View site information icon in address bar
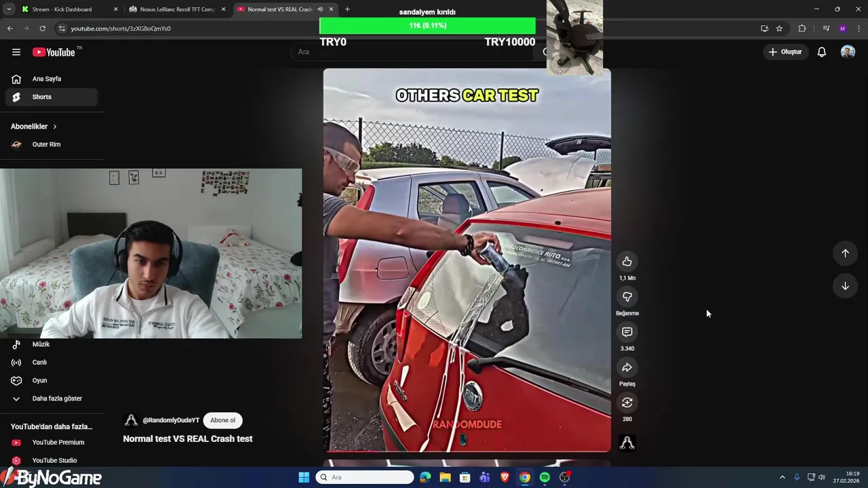Viewport: 868px width, 488px height. [x=62, y=28]
